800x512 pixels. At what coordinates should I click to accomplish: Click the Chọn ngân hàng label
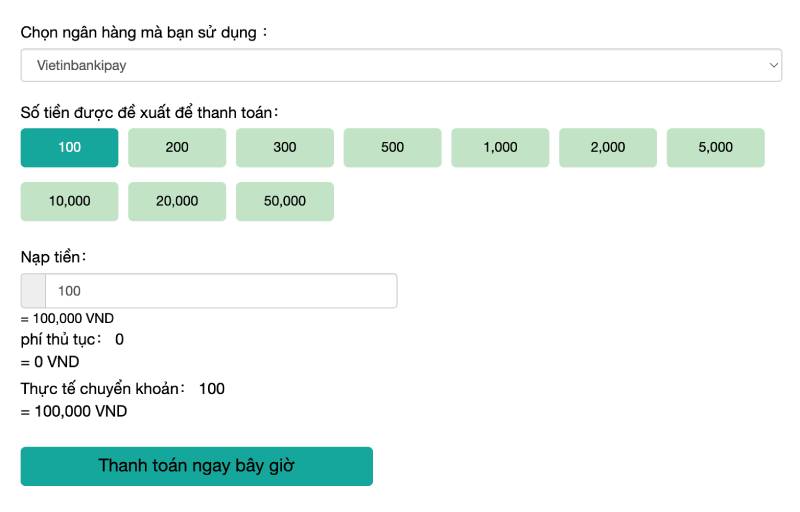click(145, 32)
